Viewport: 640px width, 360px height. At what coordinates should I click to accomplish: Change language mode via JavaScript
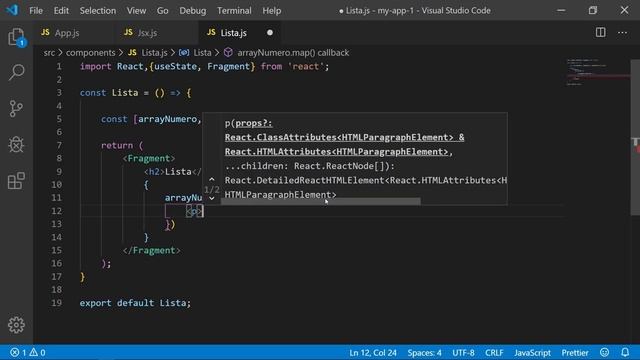532,352
